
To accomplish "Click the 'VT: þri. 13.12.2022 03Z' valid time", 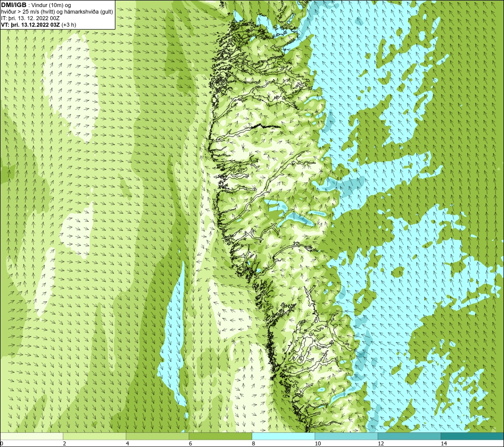I will pyautogui.click(x=30, y=25).
